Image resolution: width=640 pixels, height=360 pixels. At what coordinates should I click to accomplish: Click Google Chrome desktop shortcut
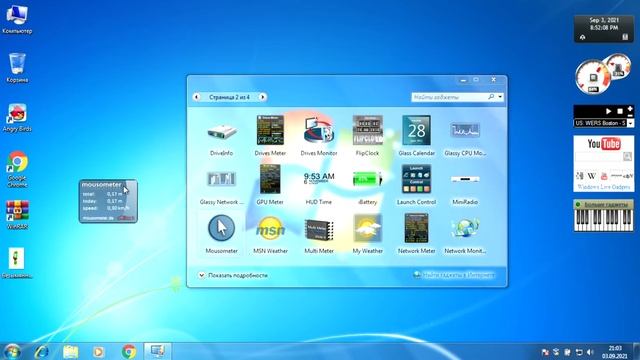(17, 169)
